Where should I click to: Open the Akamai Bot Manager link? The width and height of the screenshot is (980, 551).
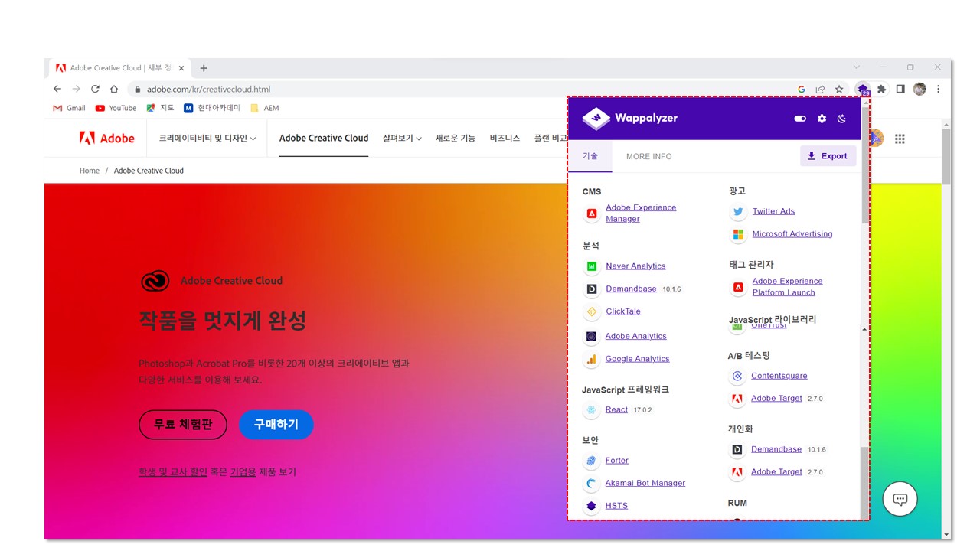645,483
